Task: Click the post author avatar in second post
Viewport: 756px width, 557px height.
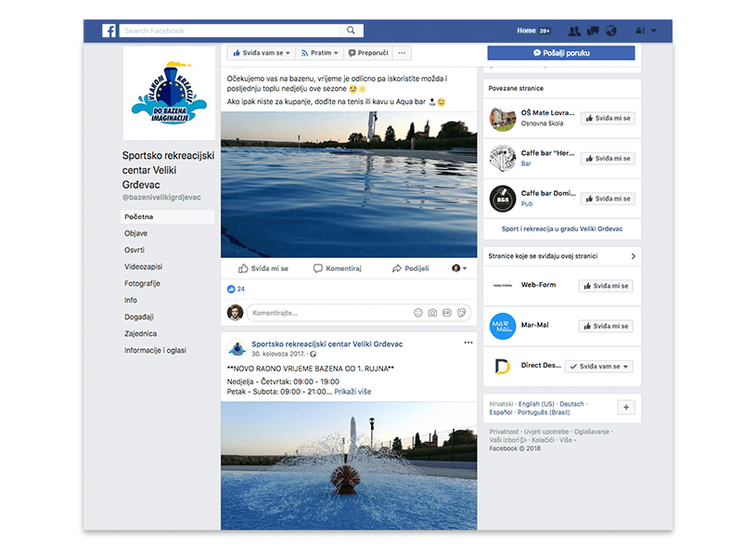Action: 237,348
